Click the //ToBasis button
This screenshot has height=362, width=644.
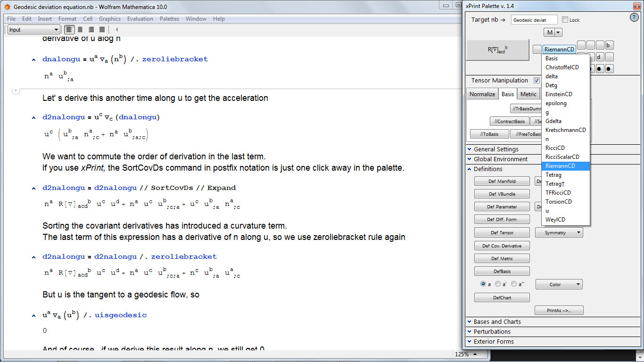(x=489, y=134)
